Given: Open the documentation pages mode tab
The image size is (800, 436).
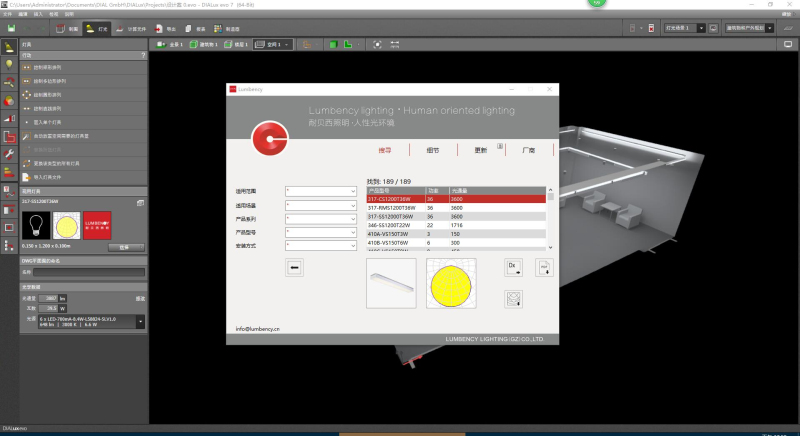Looking at the screenshot, I should 195,29.
